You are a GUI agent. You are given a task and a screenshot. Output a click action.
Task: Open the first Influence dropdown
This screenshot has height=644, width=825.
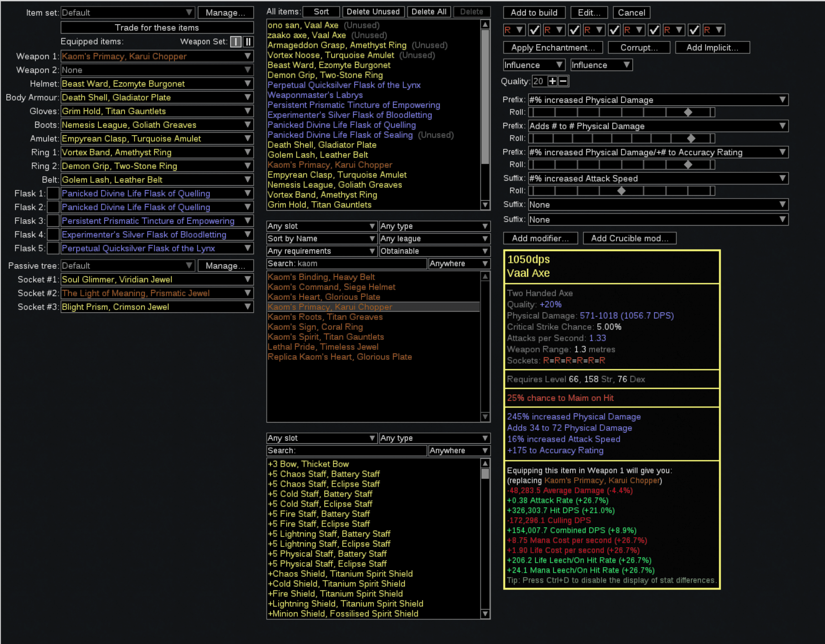(534, 65)
